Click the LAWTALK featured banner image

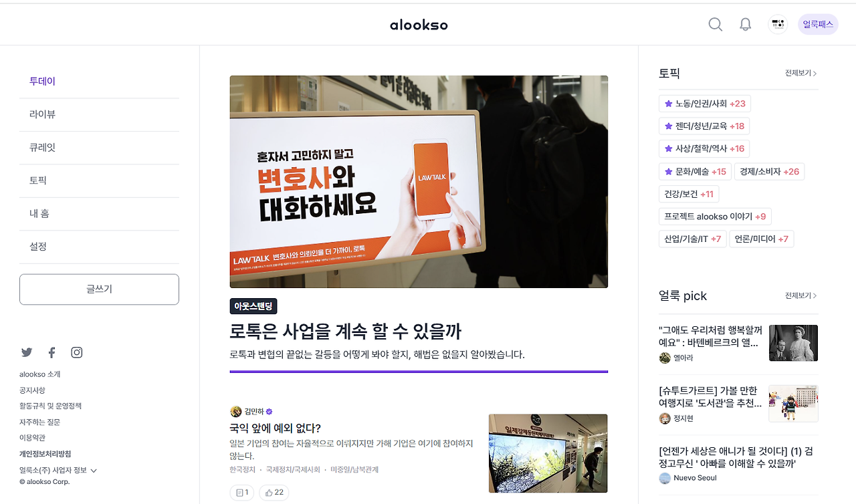point(419,182)
